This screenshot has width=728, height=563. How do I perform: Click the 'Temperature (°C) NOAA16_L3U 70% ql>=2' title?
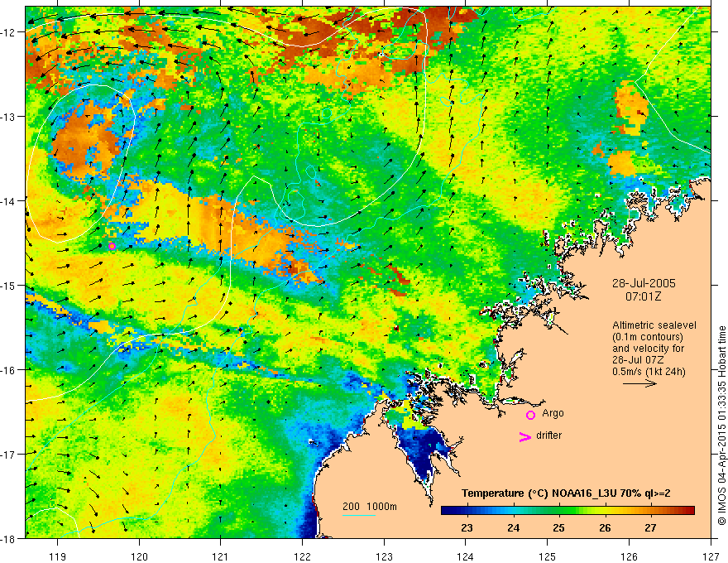[566, 493]
